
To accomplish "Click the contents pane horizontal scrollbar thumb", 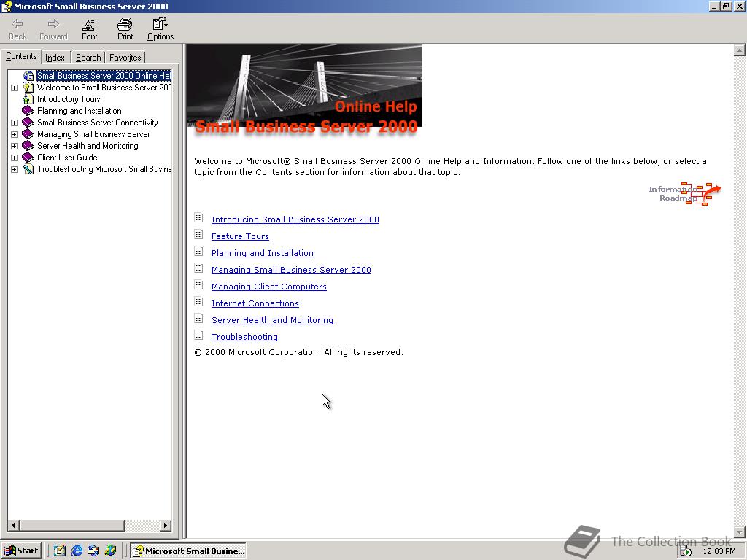I will click(x=72, y=525).
